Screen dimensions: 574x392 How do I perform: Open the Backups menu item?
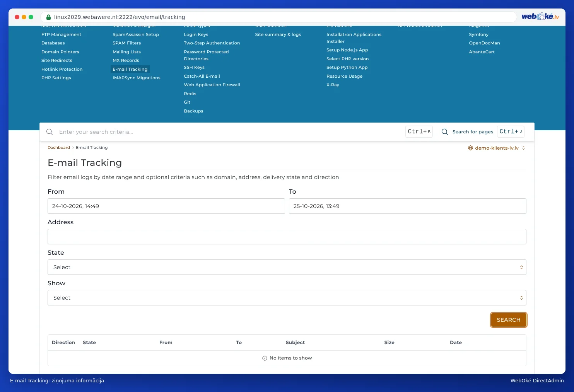[x=193, y=111]
